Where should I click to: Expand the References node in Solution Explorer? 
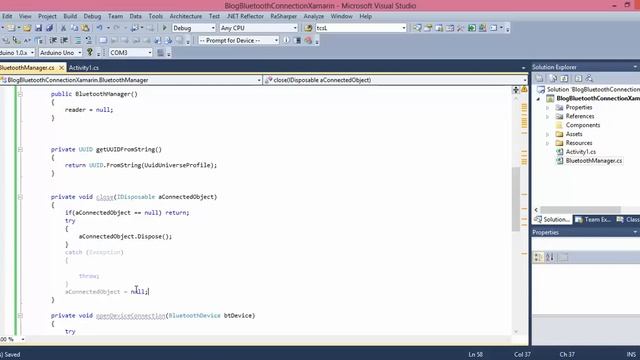coord(548,117)
